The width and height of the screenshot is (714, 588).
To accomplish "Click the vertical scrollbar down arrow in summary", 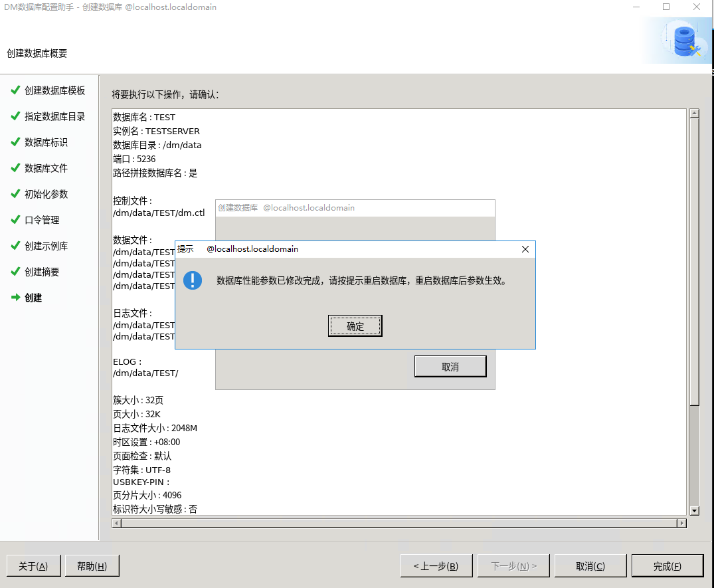I will point(695,510).
